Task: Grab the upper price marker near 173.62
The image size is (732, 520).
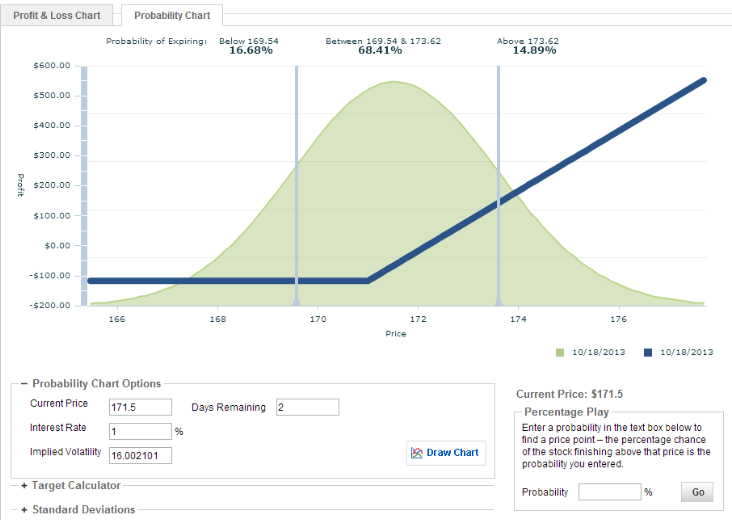Action: [x=498, y=299]
